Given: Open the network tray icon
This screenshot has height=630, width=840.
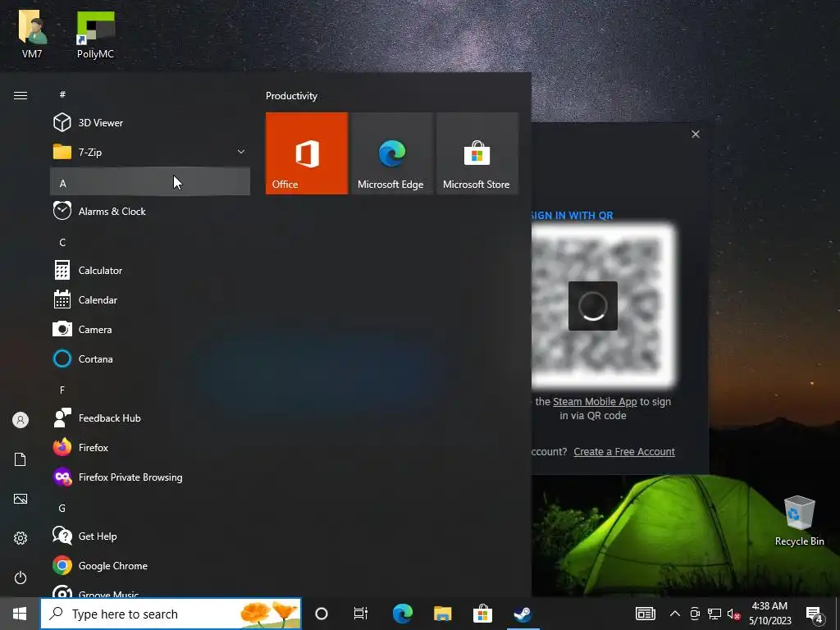Looking at the screenshot, I should pos(714,614).
